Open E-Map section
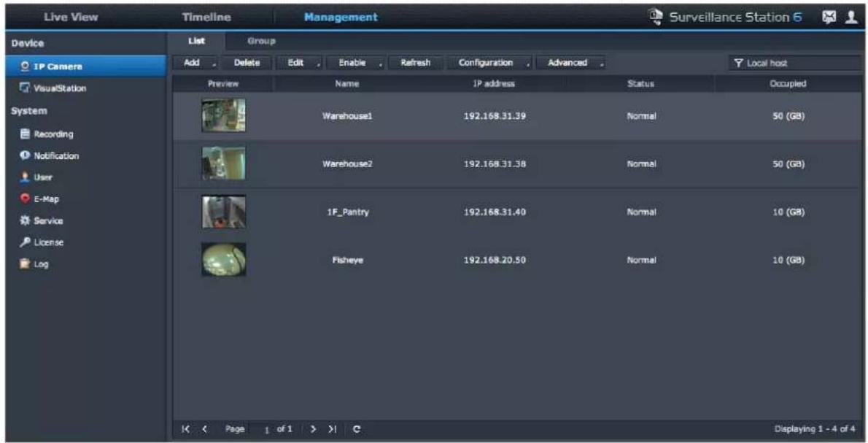Viewport: 868px width, 443px height. click(39, 199)
